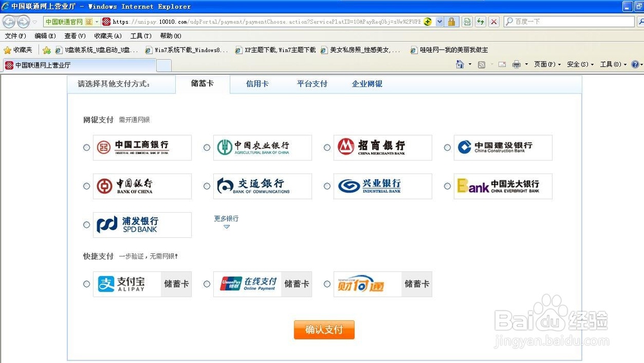Click the blank new tab button
This screenshot has width=644, height=363.
pyautogui.click(x=164, y=65)
